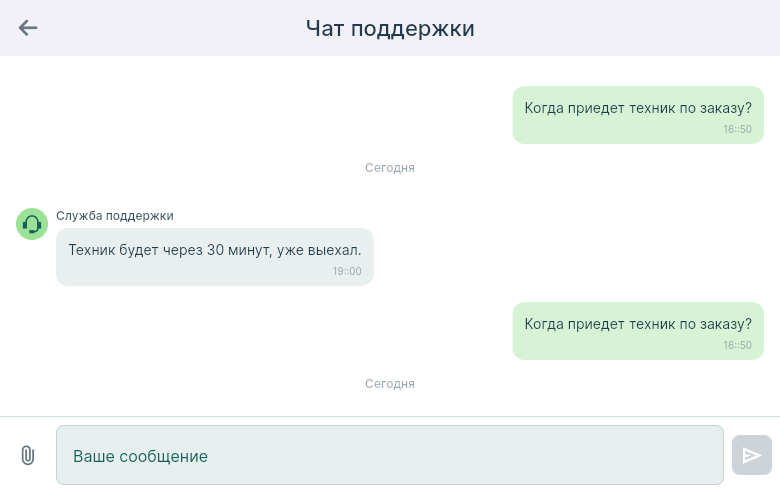Screen dimensions: 780x493
Task: Click the "Сегодня" date label before support reply
Action: click(x=390, y=168)
